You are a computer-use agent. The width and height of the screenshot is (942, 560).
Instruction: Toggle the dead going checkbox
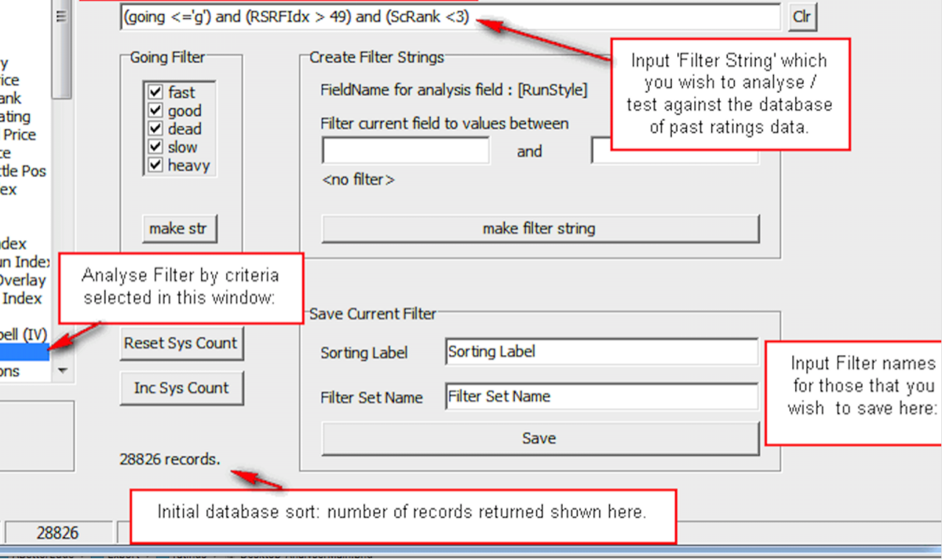point(154,129)
